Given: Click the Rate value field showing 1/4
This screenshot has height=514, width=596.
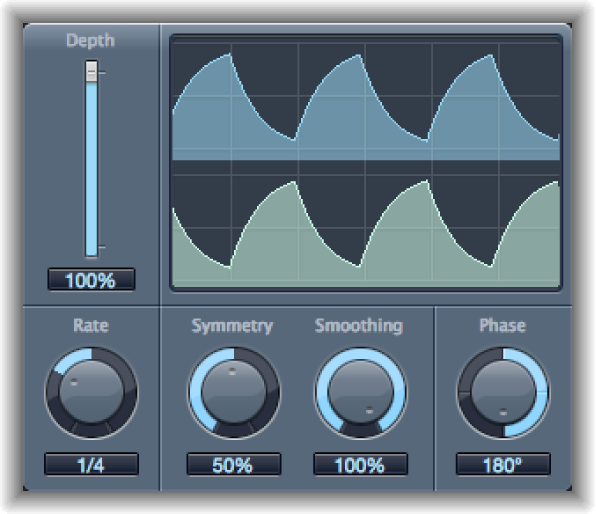Looking at the screenshot, I should click(91, 464).
